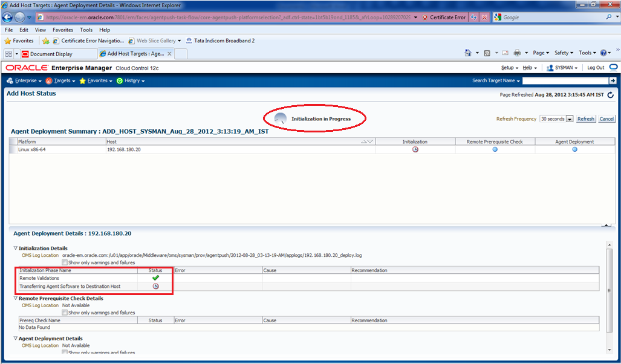Collapse Remote Prerequisite Check Details section
Image resolution: width=621 pixels, height=364 pixels.
pyautogui.click(x=16, y=299)
